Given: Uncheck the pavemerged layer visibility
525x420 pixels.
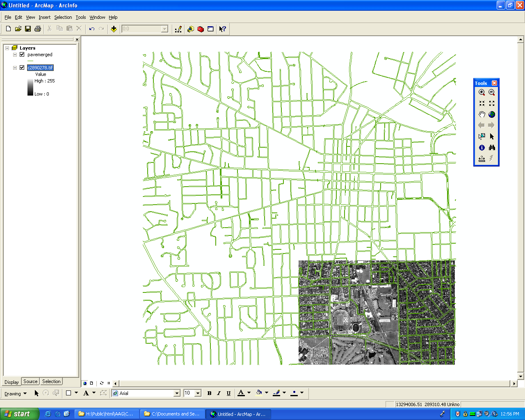Looking at the screenshot, I should coord(22,55).
